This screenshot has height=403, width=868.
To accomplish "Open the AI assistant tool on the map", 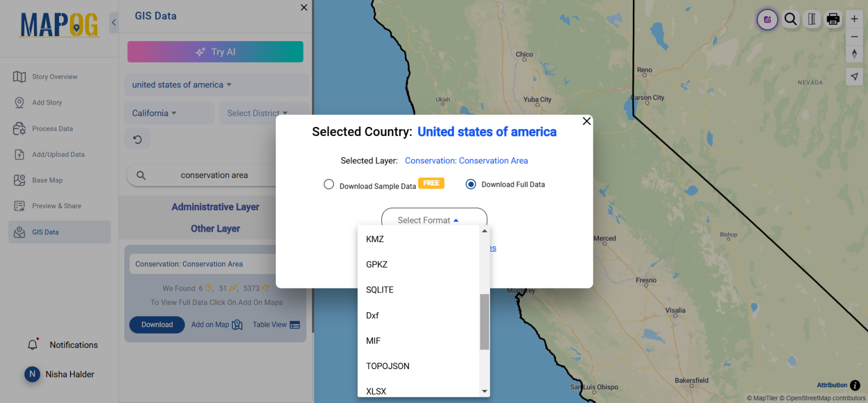I will pyautogui.click(x=767, y=19).
